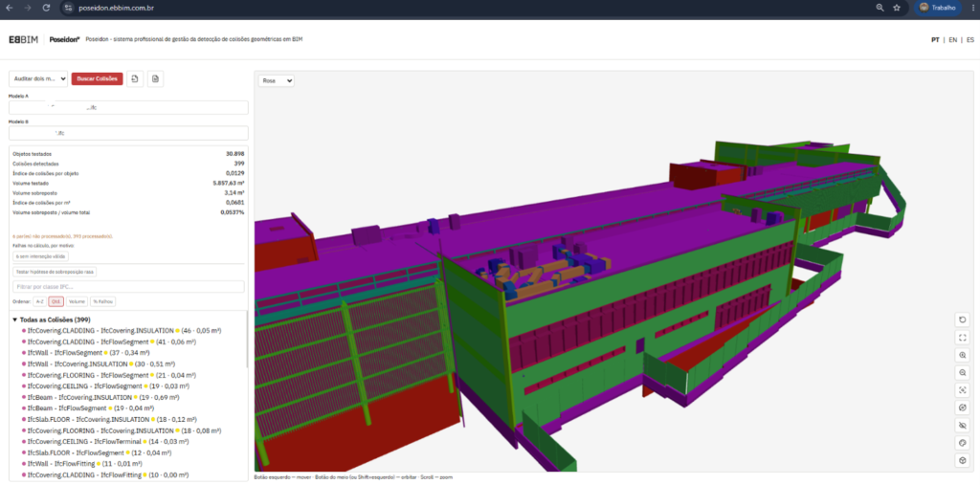The width and height of the screenshot is (980, 485).
Task: Click the Volume testado value 5.857,63 m³
Action: [x=229, y=183]
